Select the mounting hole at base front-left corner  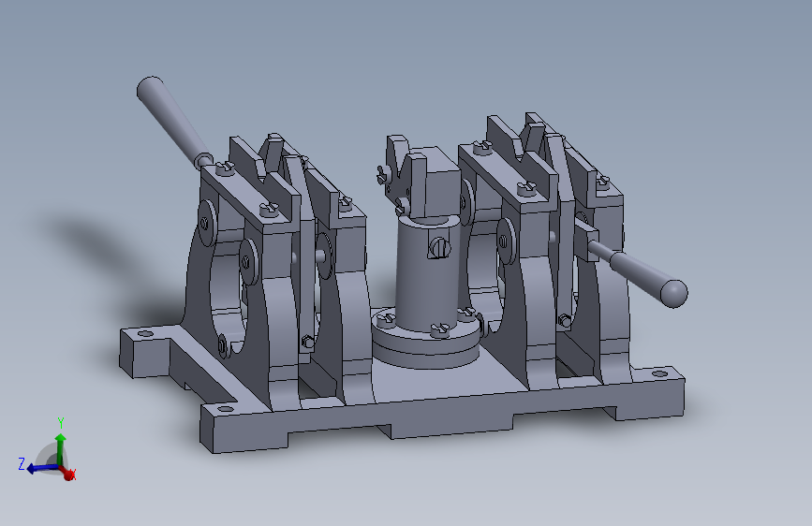tap(224, 409)
